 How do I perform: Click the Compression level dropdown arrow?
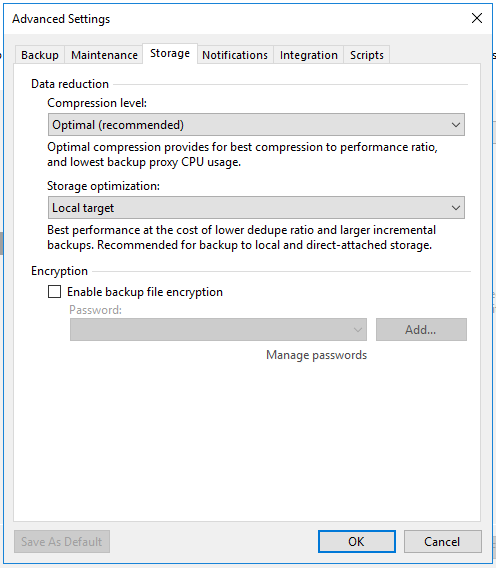(456, 125)
